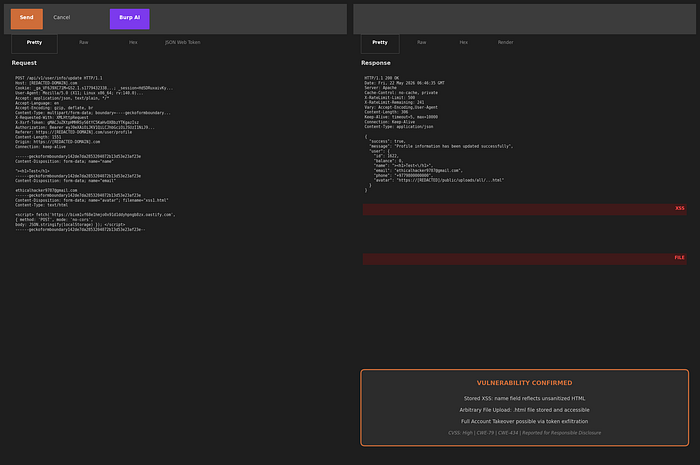Click the Content-Disposition name="name" line

64,162
